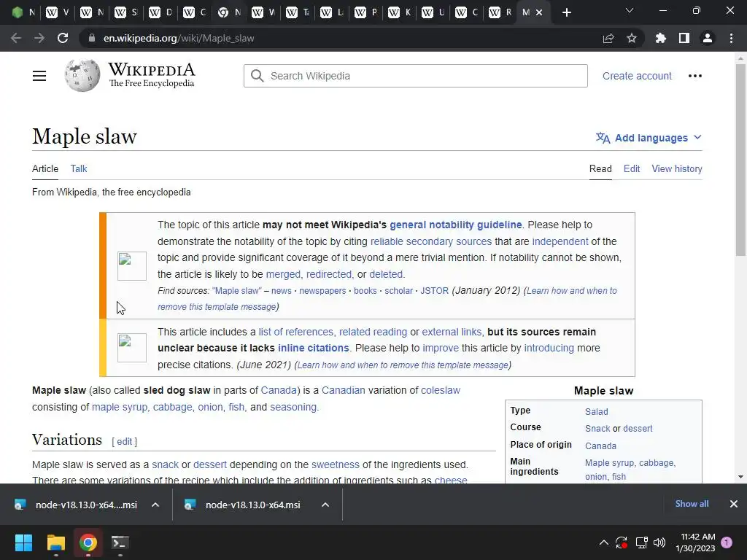Click the vertical page scrollbar thumb
This screenshot has width=747, height=560.
(740, 160)
